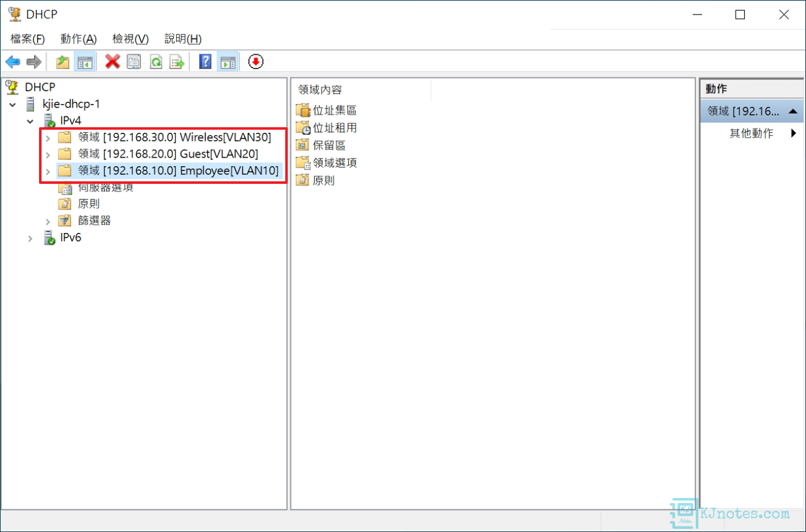
Task: Click folder icon of Guest[VLAN20] scope
Action: pyautogui.click(x=65, y=154)
